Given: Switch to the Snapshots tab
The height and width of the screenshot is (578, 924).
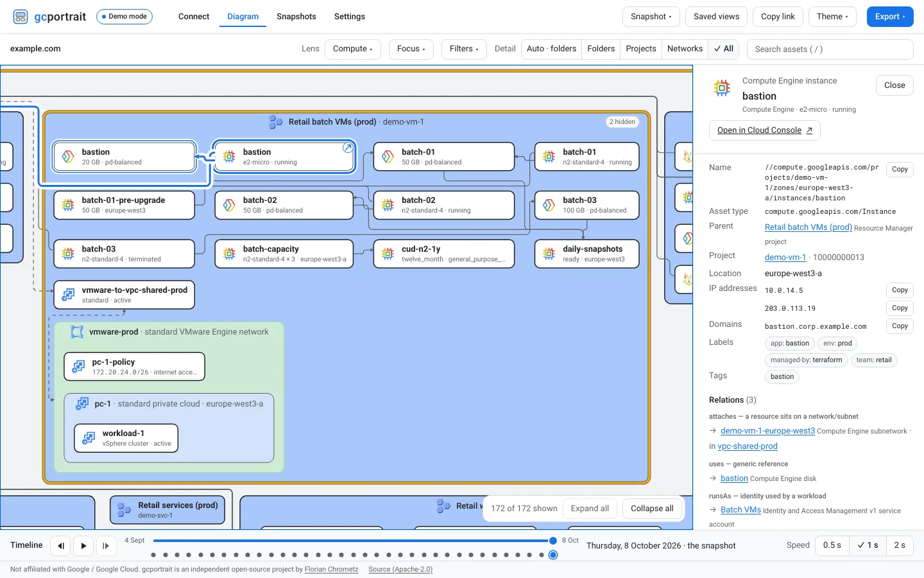Looking at the screenshot, I should pyautogui.click(x=296, y=17).
